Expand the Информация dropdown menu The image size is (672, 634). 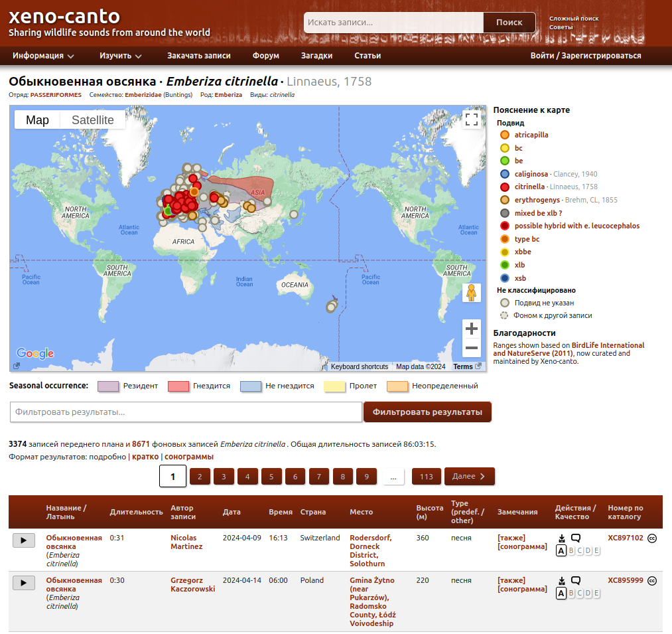[x=43, y=56]
